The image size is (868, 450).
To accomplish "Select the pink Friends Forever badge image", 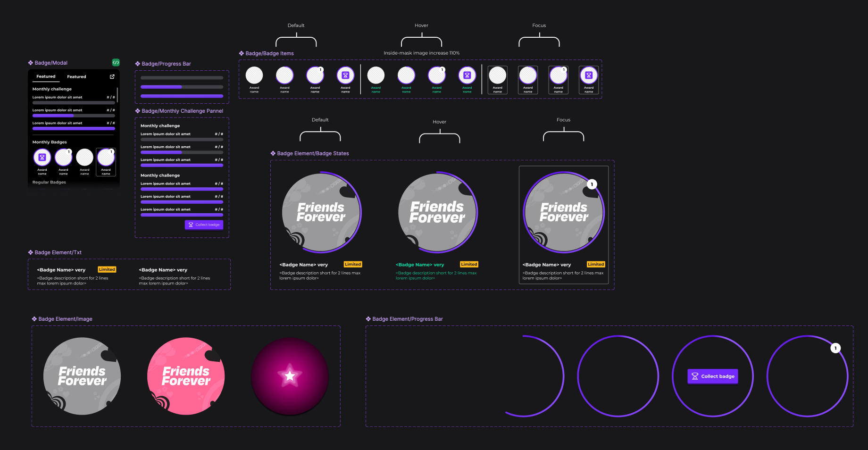I will pos(186,376).
